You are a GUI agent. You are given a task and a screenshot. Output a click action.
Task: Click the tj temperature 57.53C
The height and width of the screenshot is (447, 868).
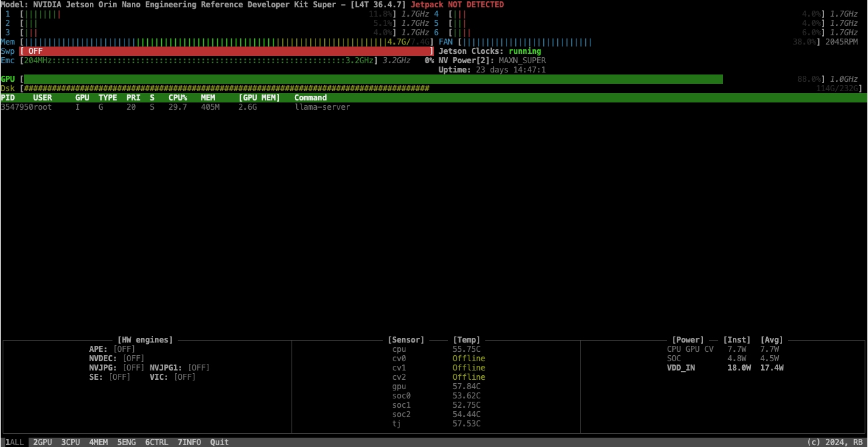[466, 424]
